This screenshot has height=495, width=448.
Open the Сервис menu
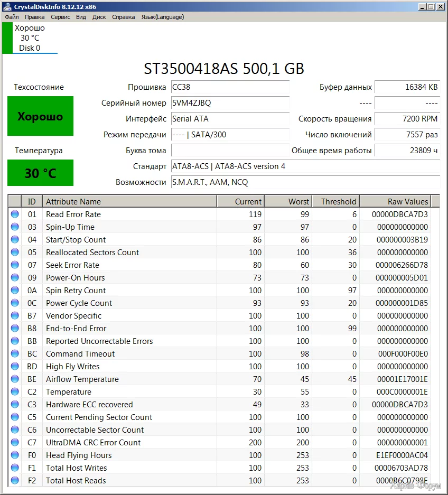[60, 17]
